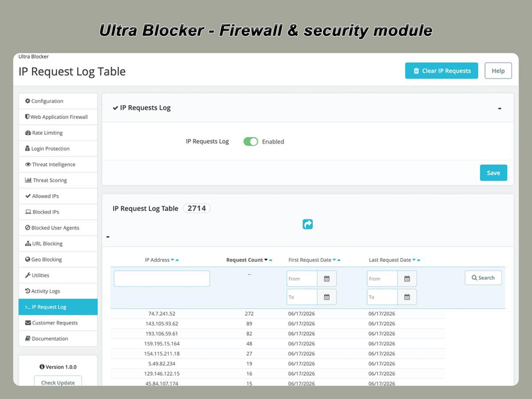Viewport: 532px width, 399px height.
Task: Click the IP Address filter field
Action: 162,279
